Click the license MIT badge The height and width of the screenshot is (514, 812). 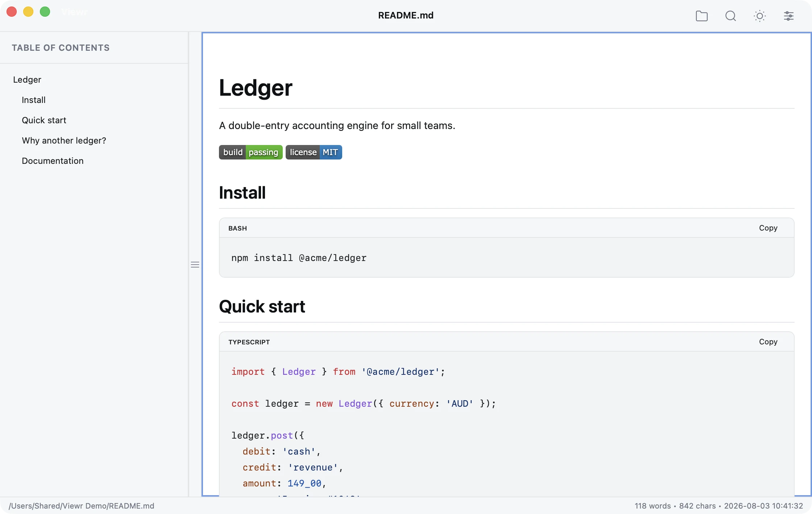click(314, 152)
